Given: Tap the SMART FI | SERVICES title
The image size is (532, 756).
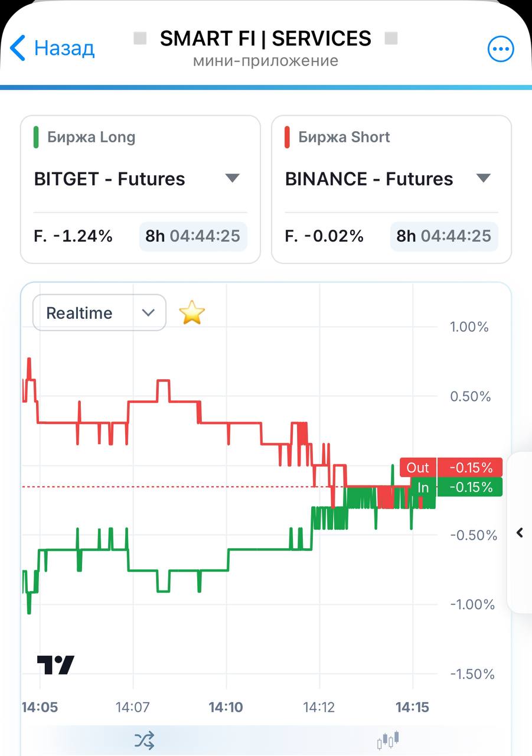Looking at the screenshot, I should [x=266, y=38].
